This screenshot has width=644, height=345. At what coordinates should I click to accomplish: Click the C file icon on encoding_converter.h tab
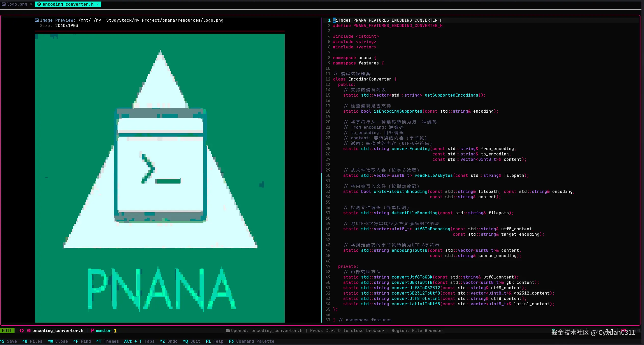coord(39,4)
